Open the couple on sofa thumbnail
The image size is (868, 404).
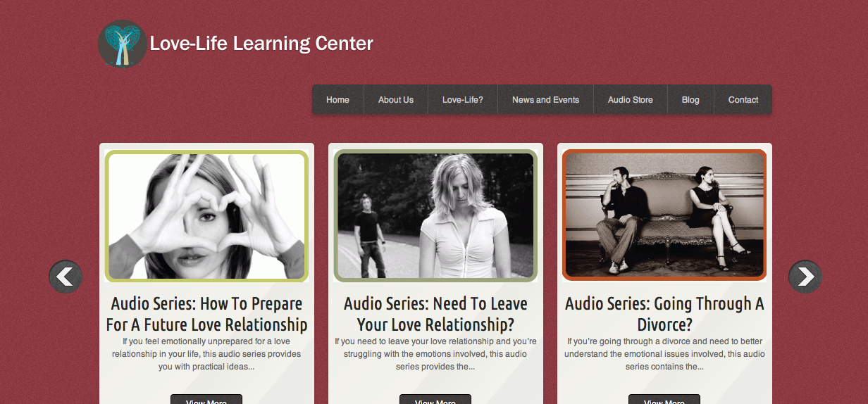point(664,215)
